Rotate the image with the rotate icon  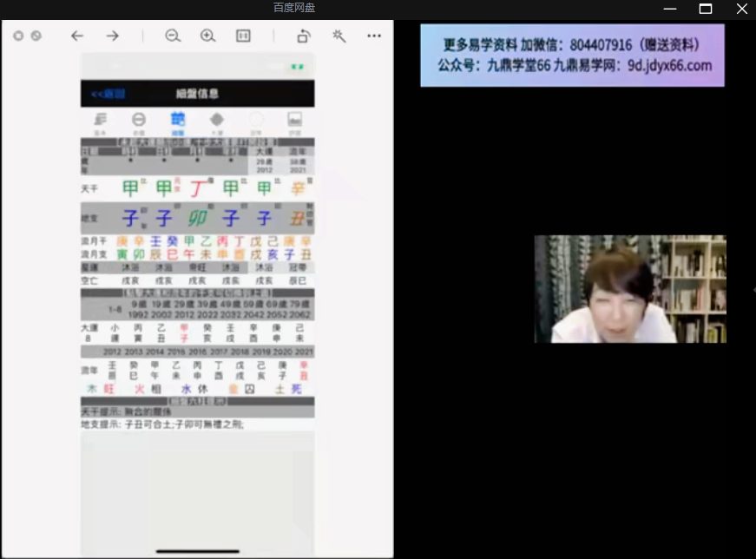click(x=304, y=36)
